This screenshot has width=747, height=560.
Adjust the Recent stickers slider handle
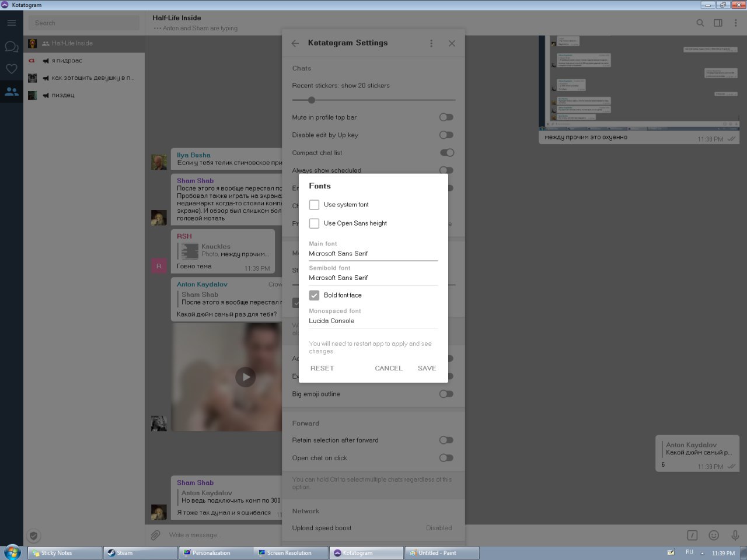[x=312, y=100]
